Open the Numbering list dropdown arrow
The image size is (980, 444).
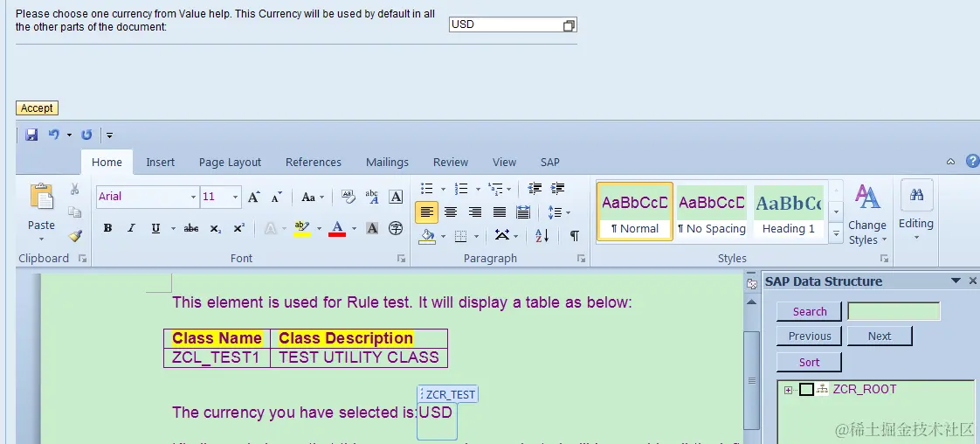[x=478, y=188]
